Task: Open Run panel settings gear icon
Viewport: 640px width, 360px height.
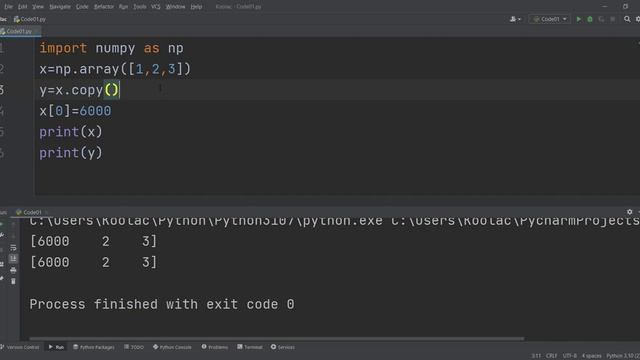Action: (x=629, y=212)
